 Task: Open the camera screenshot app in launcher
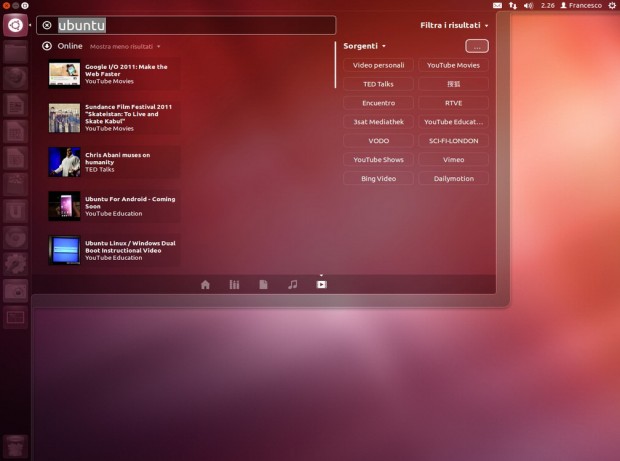click(x=15, y=291)
